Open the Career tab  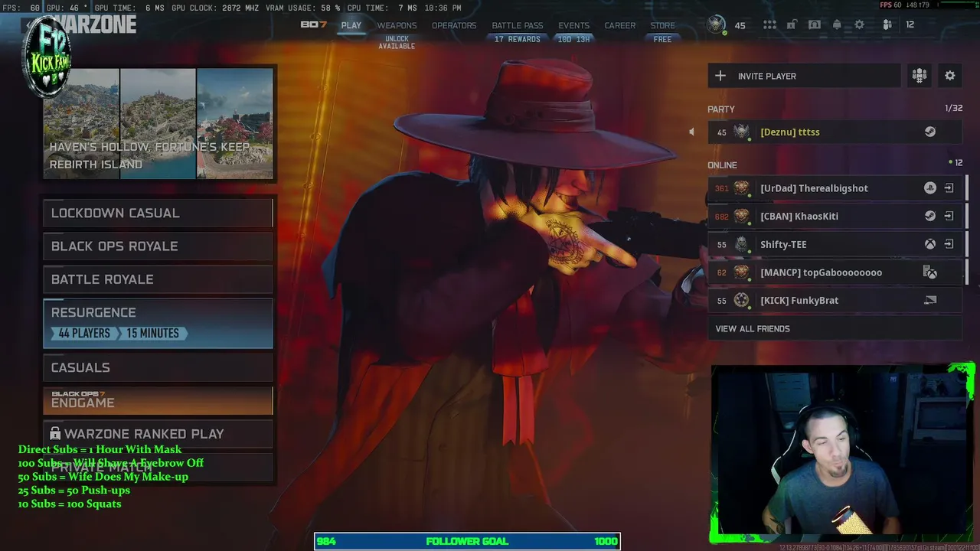620,25
